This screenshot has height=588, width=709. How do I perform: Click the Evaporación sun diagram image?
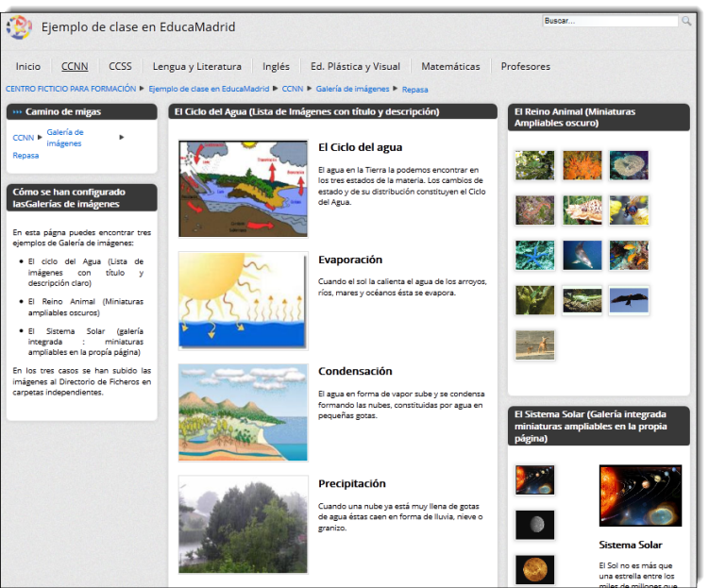(x=243, y=301)
